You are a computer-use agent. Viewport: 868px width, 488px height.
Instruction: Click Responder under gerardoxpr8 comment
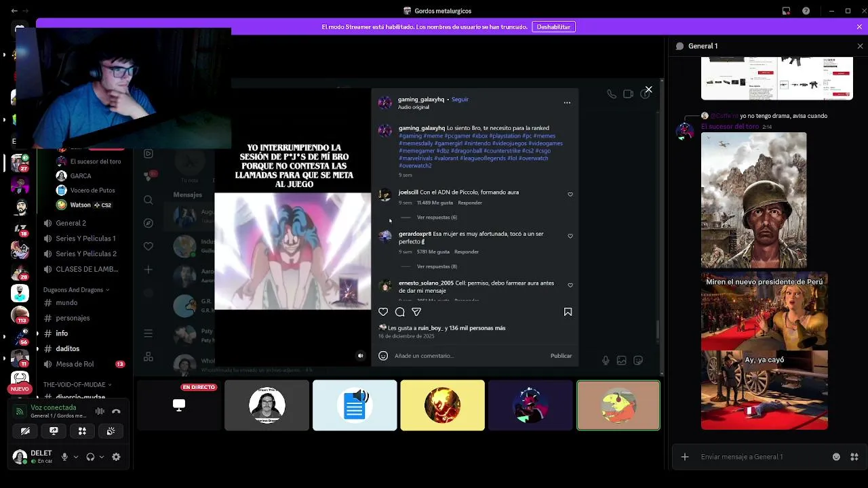coord(467,251)
